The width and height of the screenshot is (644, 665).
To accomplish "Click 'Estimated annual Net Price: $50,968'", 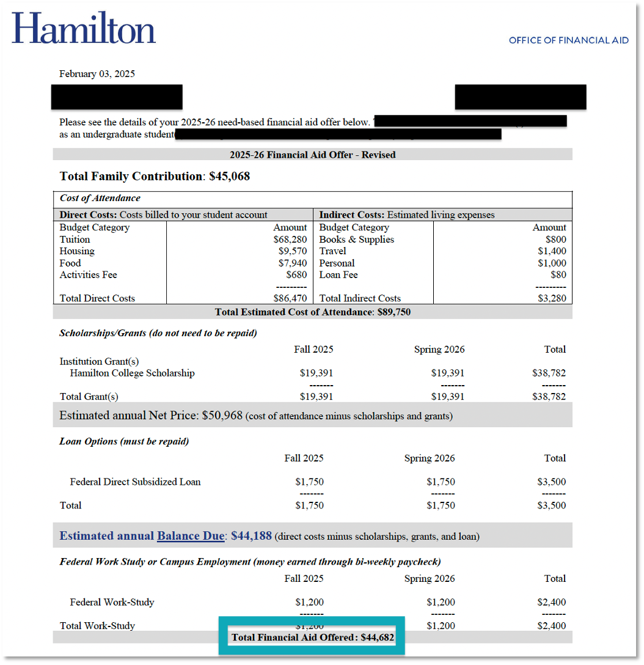I will (151, 415).
